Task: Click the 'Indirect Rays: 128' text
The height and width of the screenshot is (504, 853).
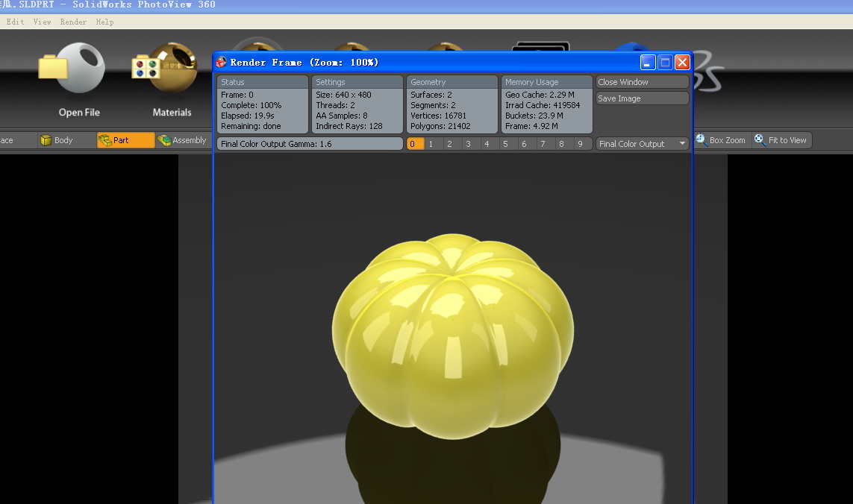Action: [349, 126]
